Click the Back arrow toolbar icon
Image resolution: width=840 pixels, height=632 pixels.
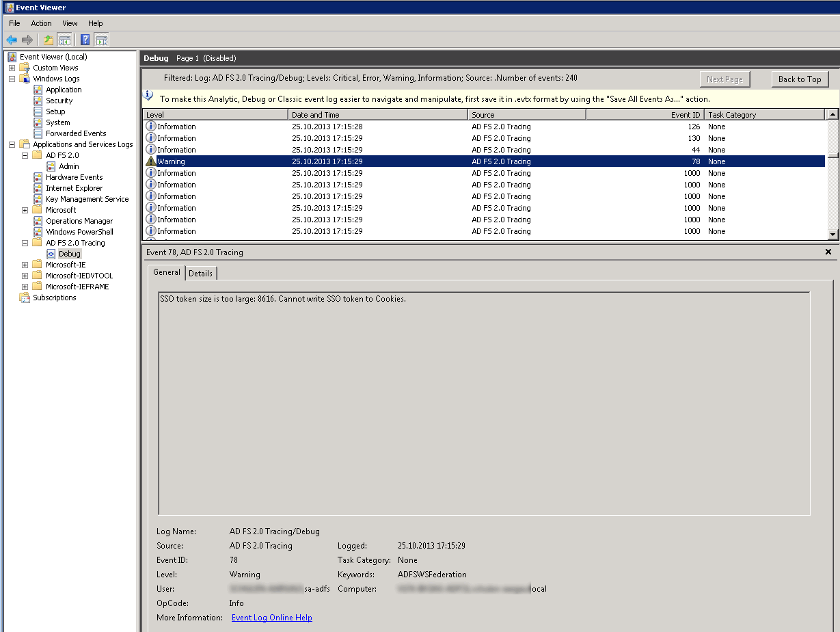click(x=12, y=40)
